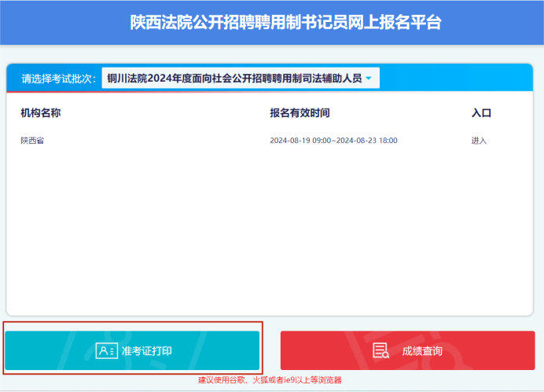Screen dimensions: 544x392
Task: Select the 陕西省 institution name cell
Action: tap(32, 141)
